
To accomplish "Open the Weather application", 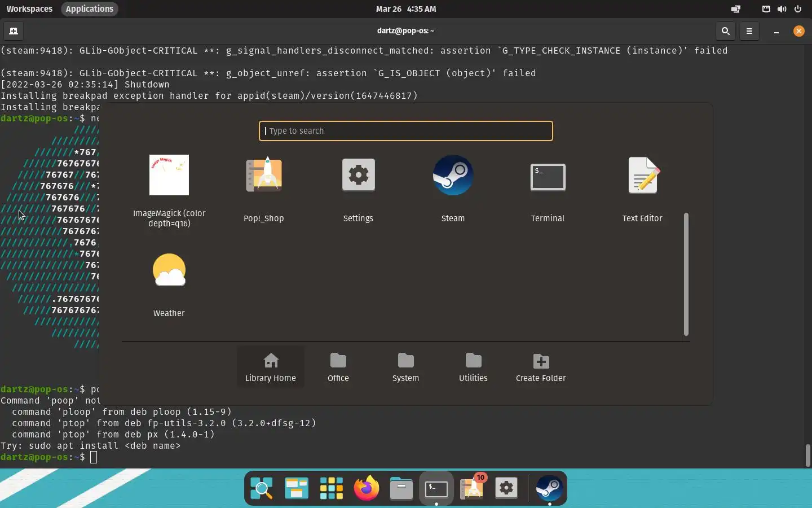I will point(169,286).
